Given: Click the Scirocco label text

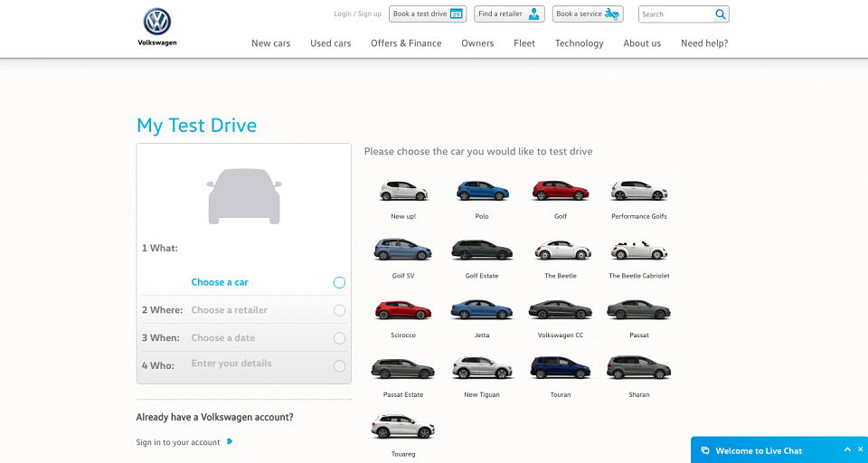Looking at the screenshot, I should click(403, 335).
